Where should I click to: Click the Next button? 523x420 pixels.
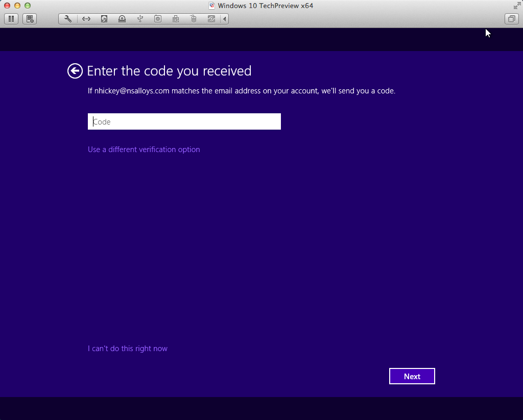(x=412, y=376)
